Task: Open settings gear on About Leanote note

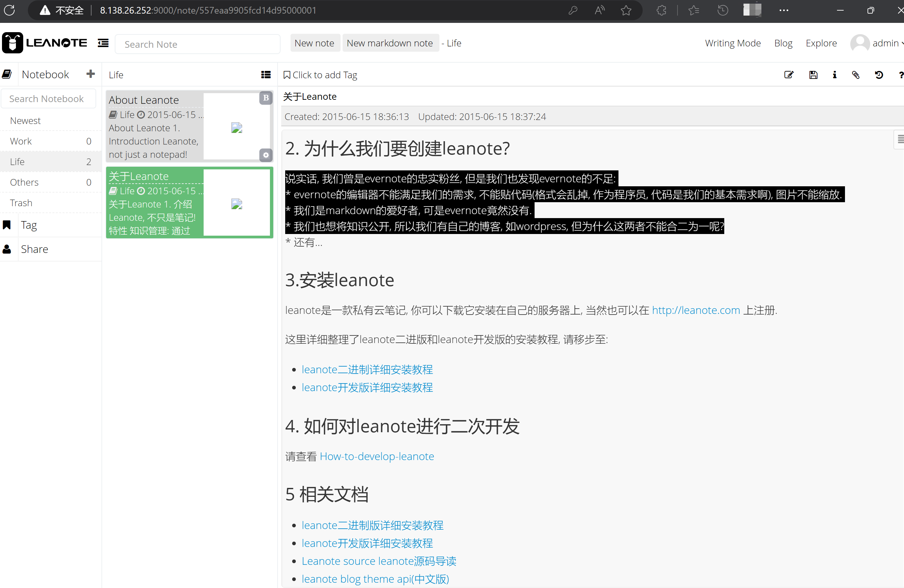Action: pos(266,155)
